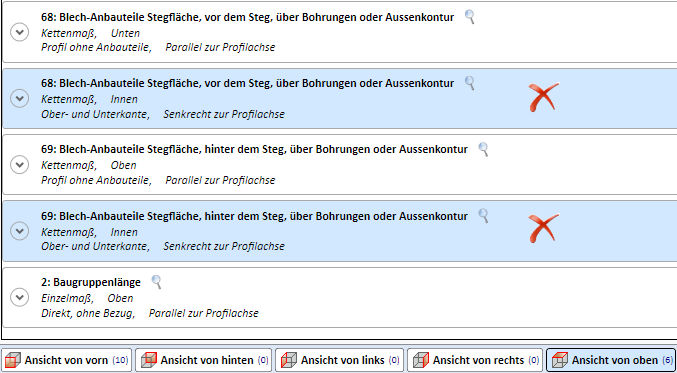Click 'Profil ohne Anbauteile' in rule 69 entry
The height and width of the screenshot is (373, 677).
[96, 180]
